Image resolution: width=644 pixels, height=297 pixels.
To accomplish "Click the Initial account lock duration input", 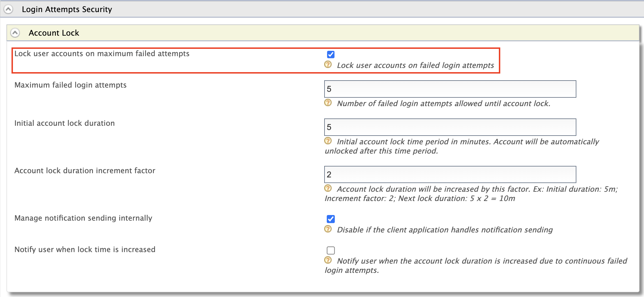I will point(449,127).
